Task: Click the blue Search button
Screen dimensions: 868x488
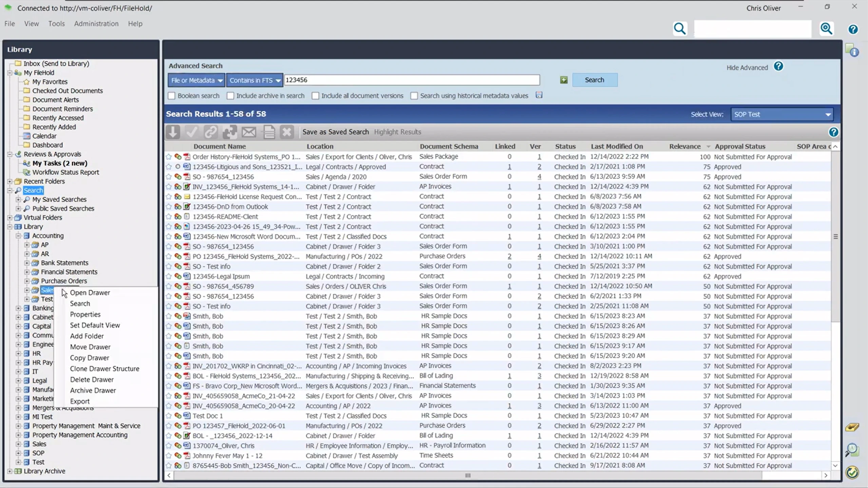Action: point(595,80)
